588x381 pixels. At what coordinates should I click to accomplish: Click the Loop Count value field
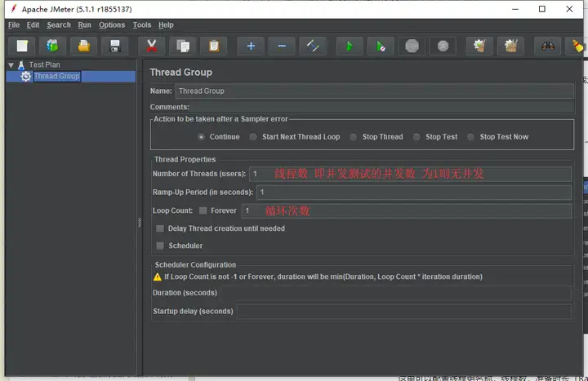point(407,211)
